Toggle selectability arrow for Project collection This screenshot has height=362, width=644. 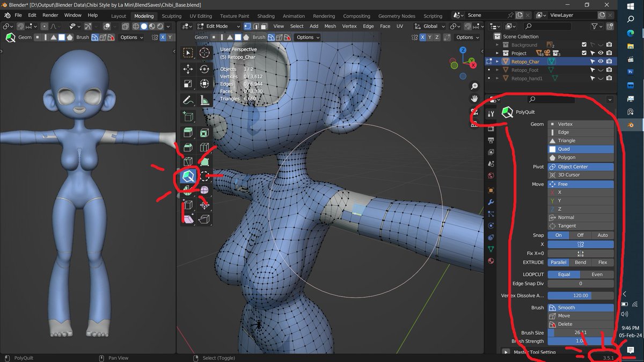[x=594, y=53]
